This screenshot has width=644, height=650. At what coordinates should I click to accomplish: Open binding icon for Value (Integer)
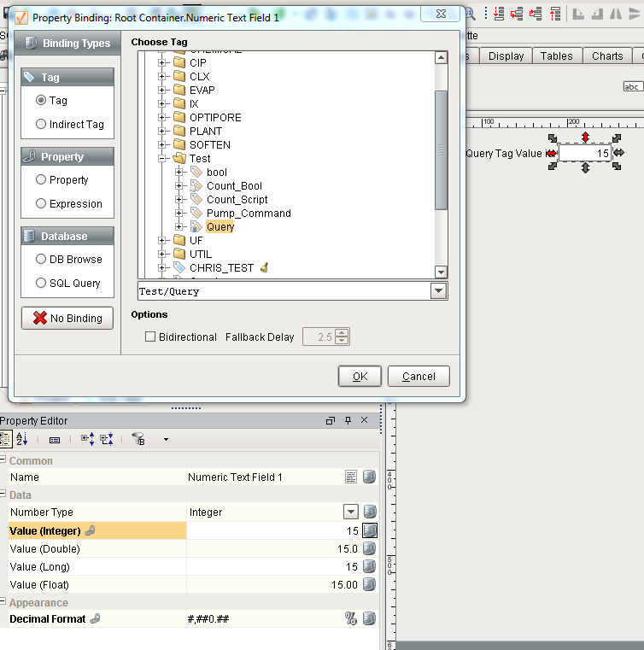pyautogui.click(x=370, y=530)
